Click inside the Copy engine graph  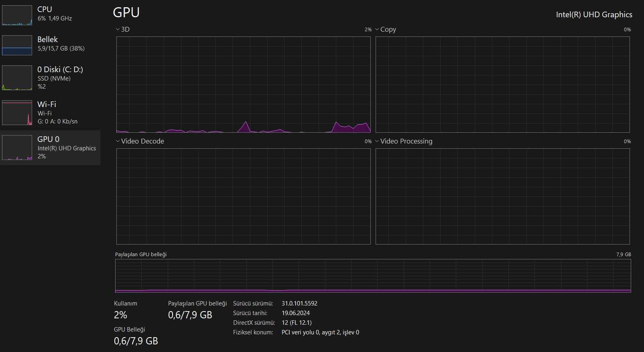[x=502, y=85]
